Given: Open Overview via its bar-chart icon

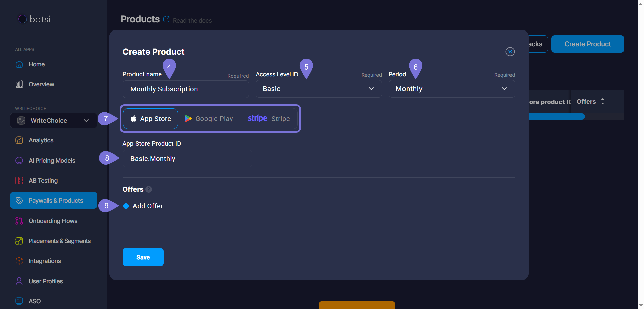Looking at the screenshot, I should coord(19,84).
